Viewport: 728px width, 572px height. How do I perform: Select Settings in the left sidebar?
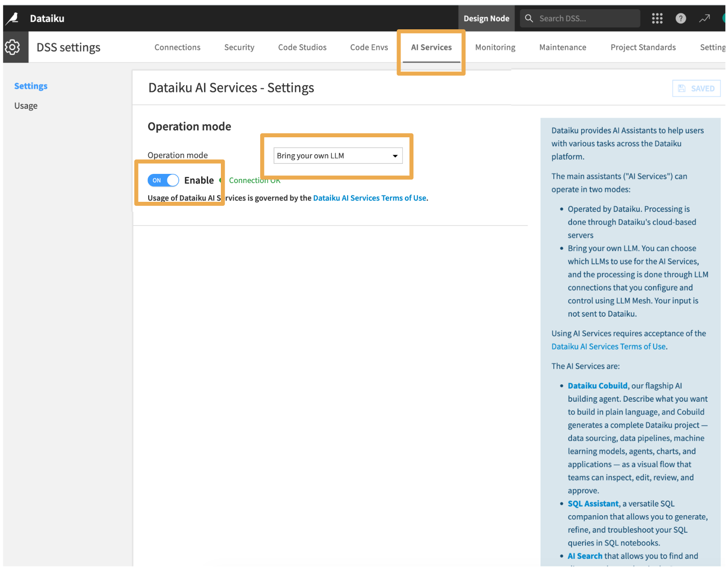click(x=31, y=86)
